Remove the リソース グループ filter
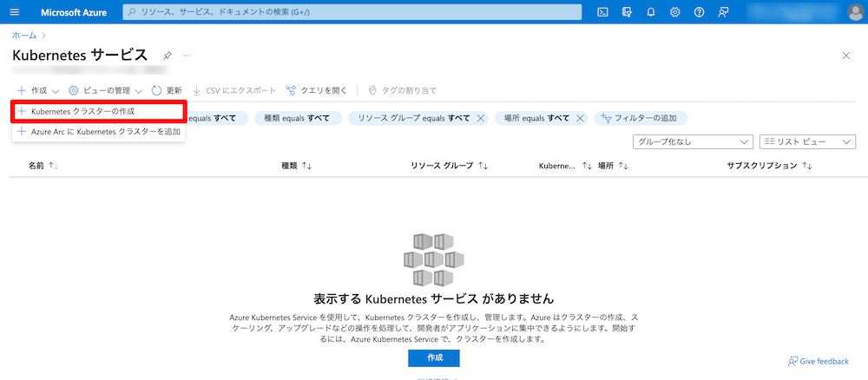This screenshot has width=868, height=380. tap(480, 118)
